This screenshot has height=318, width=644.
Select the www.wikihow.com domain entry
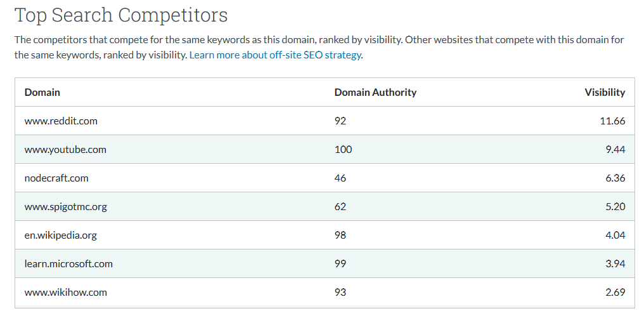[x=65, y=293]
